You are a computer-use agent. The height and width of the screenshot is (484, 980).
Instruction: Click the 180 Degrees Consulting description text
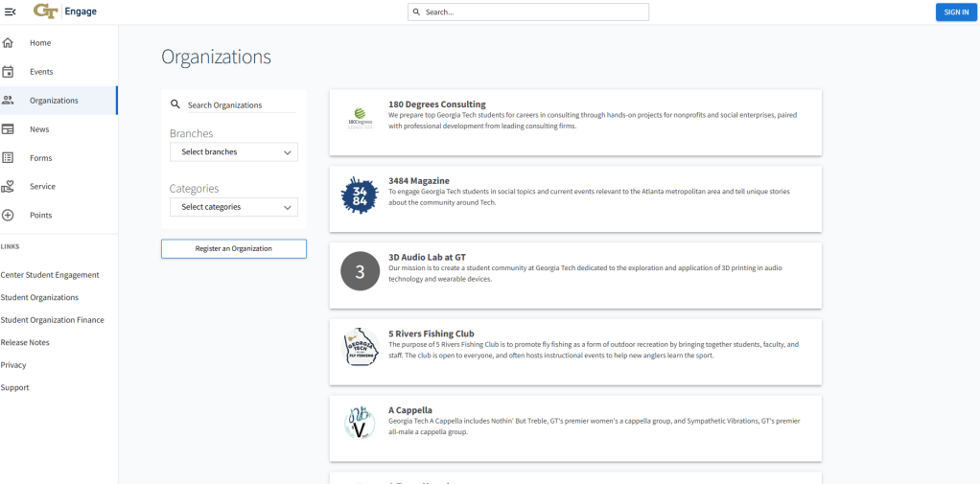point(593,120)
